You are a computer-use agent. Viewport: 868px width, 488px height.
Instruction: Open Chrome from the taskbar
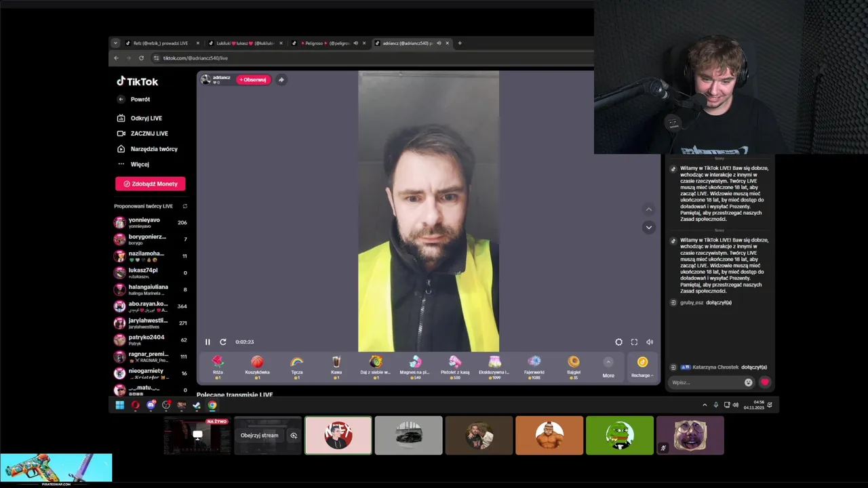point(212,405)
